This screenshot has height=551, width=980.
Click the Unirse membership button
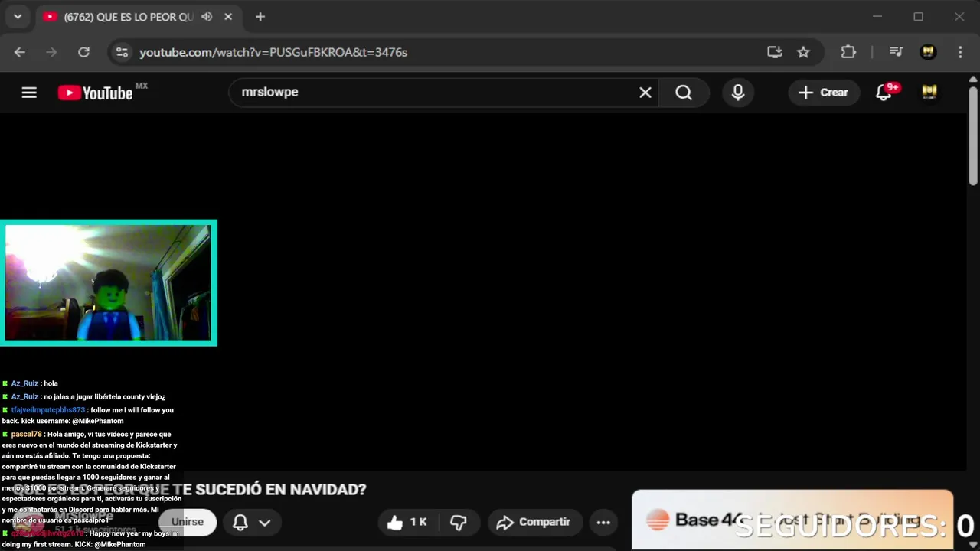[x=188, y=522]
